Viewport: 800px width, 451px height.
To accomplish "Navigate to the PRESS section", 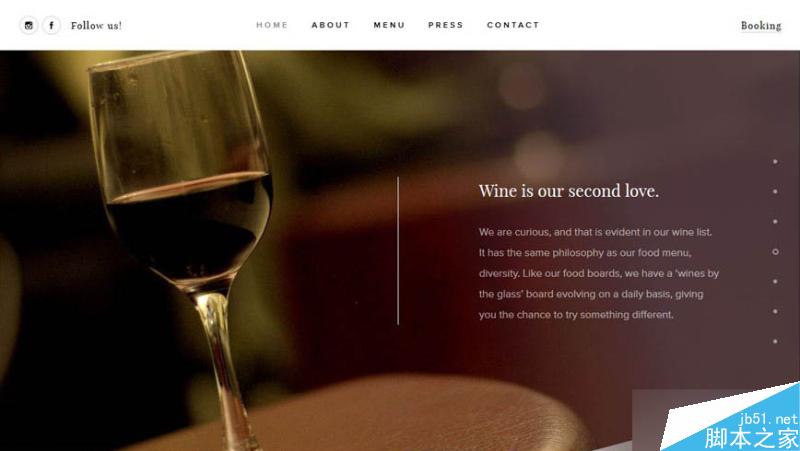I will [x=446, y=24].
